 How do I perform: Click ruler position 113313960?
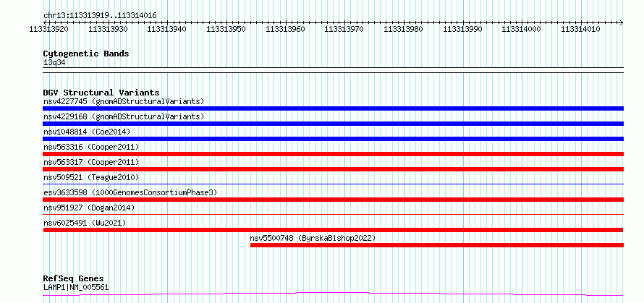coord(285,29)
